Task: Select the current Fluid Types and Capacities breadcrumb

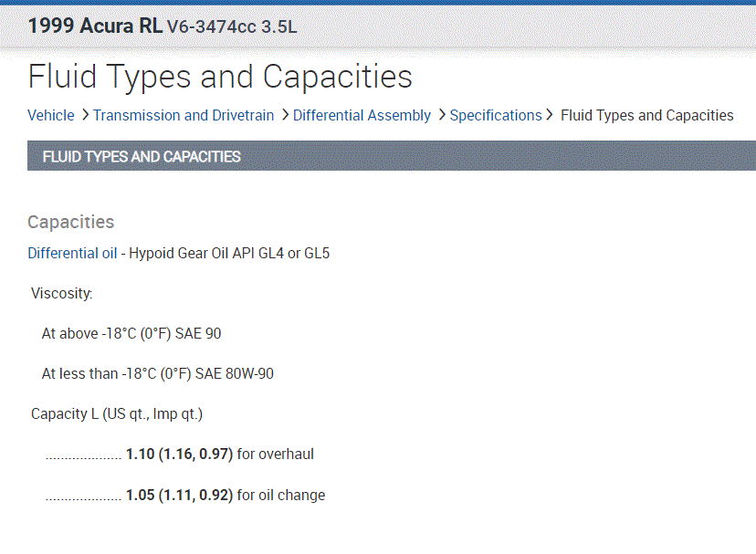Action: (646, 116)
